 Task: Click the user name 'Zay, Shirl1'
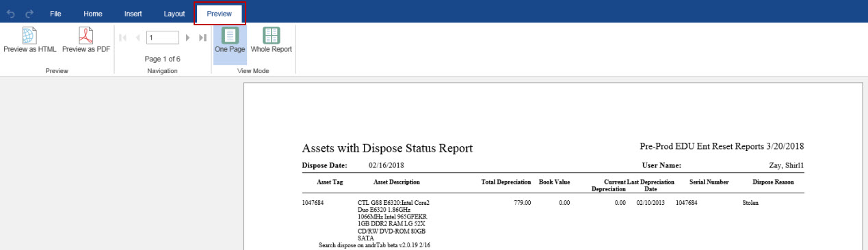tap(787, 165)
